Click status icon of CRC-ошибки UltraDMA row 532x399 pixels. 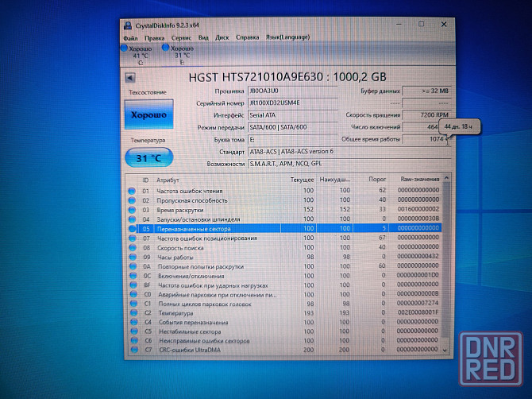134,350
